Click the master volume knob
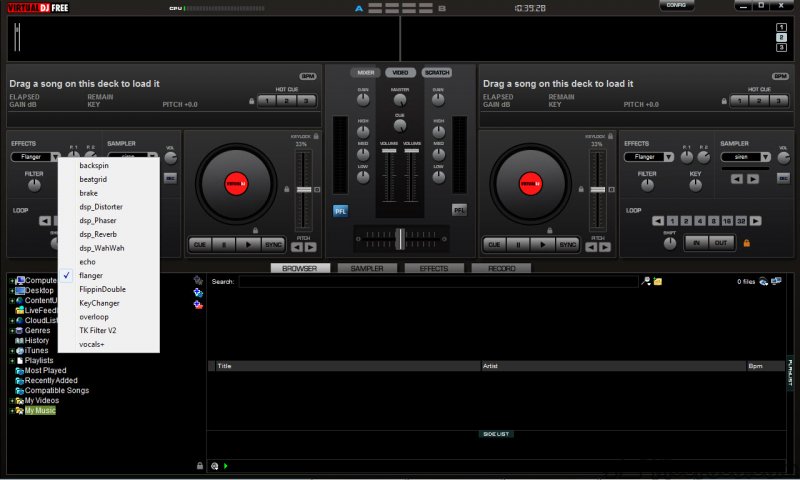 tap(400, 100)
